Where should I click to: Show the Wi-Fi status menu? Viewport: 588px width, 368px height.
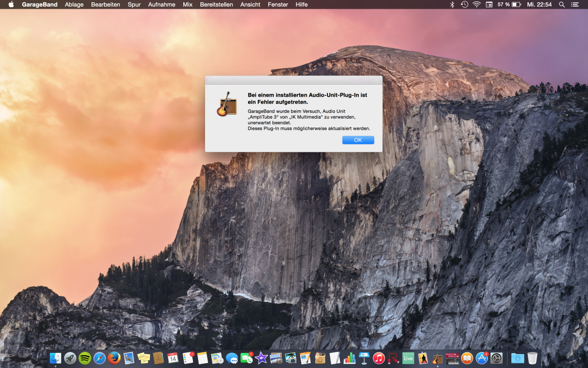coord(476,5)
